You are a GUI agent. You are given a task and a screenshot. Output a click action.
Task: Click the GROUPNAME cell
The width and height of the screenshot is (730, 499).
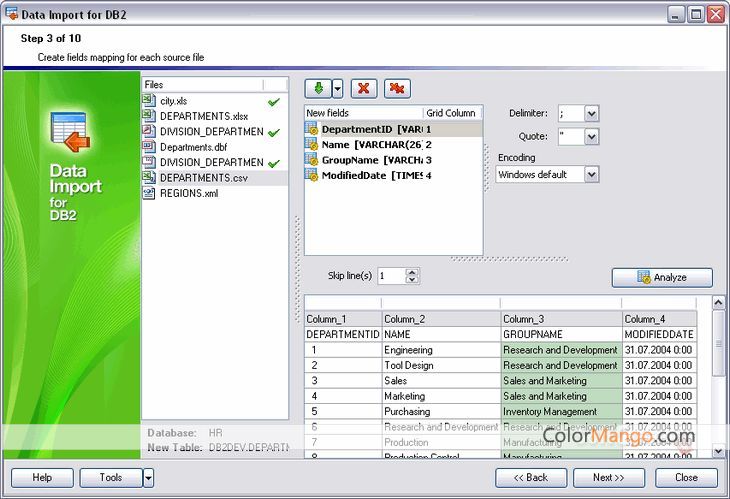pos(561,334)
